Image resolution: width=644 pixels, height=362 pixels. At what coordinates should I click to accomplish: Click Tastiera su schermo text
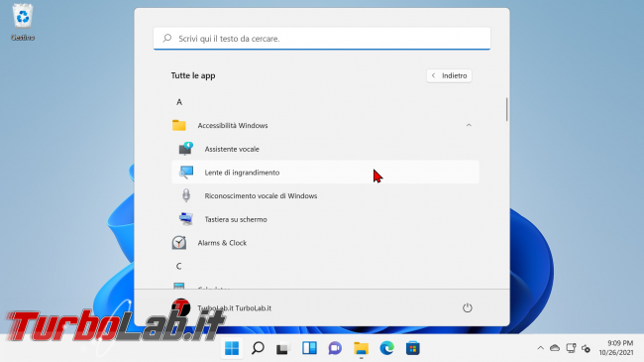point(236,219)
